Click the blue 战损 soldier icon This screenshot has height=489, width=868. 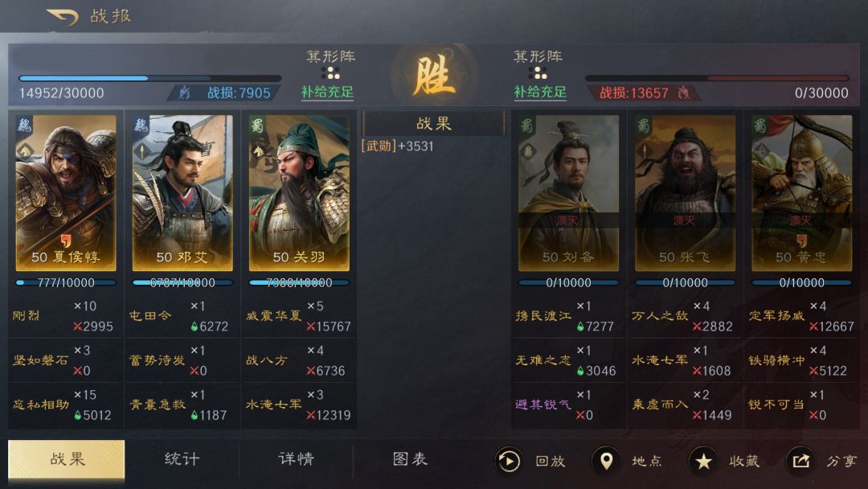(184, 92)
